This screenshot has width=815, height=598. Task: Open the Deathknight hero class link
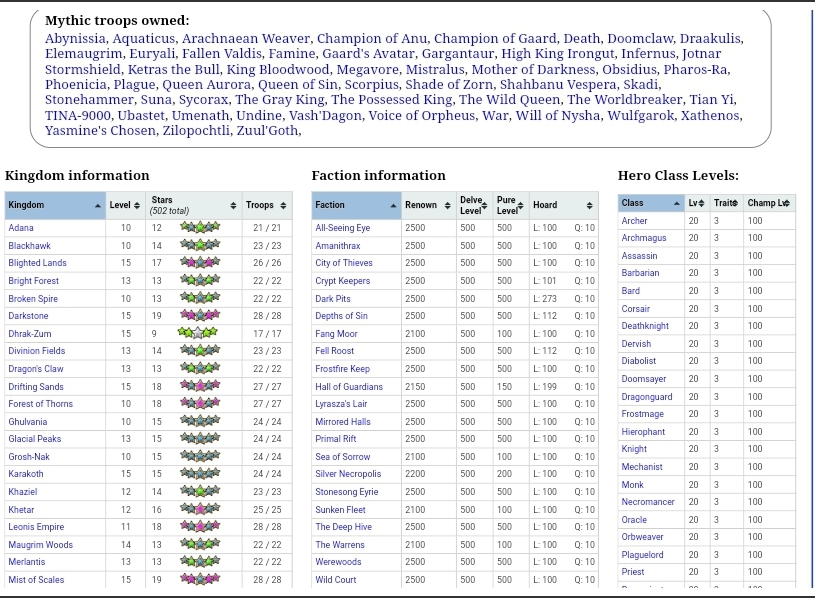646,326
